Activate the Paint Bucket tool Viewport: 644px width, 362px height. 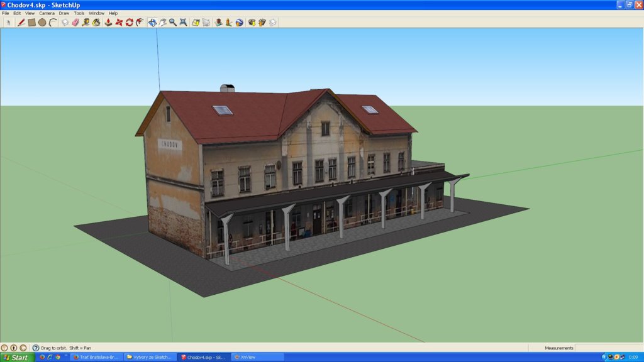96,22
